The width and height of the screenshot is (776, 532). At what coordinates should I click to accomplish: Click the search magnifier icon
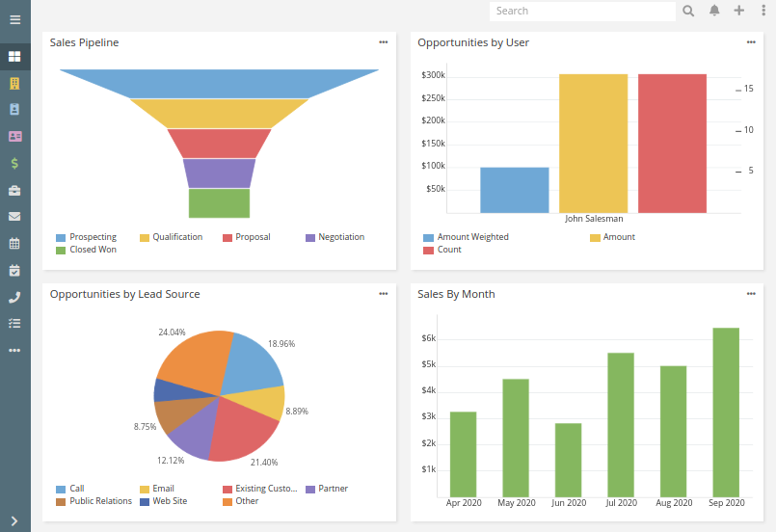pyautogui.click(x=688, y=11)
